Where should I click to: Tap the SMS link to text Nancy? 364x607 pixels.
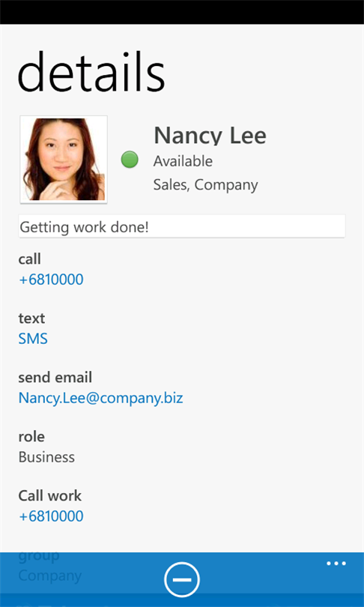[x=33, y=339]
